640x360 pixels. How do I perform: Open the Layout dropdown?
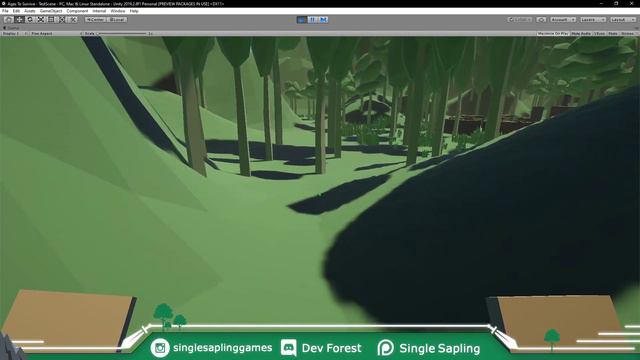pos(623,20)
